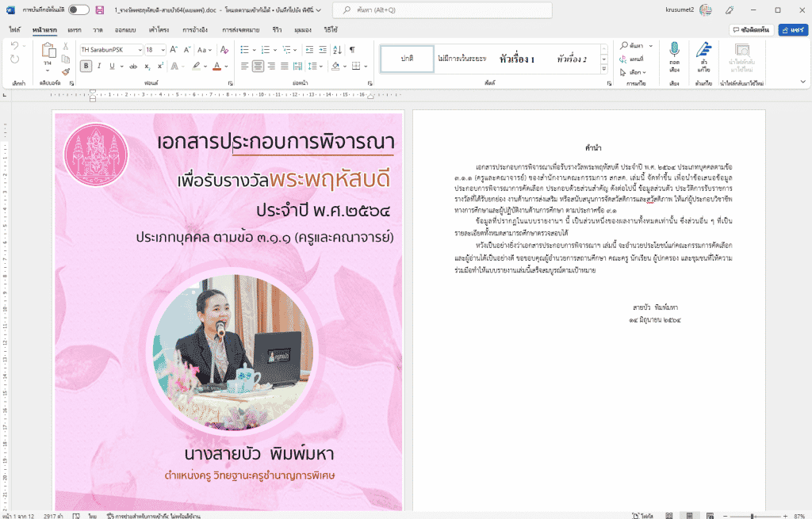Switch to the การอ้างอิง (References) tab
The height and width of the screenshot is (519, 812).
[195, 30]
